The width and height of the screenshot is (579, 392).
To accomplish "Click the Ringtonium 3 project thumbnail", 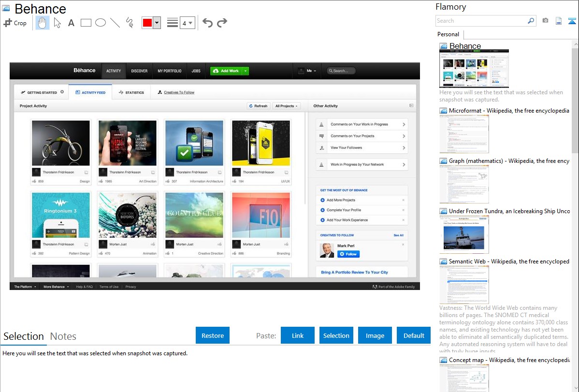I will 60,215.
